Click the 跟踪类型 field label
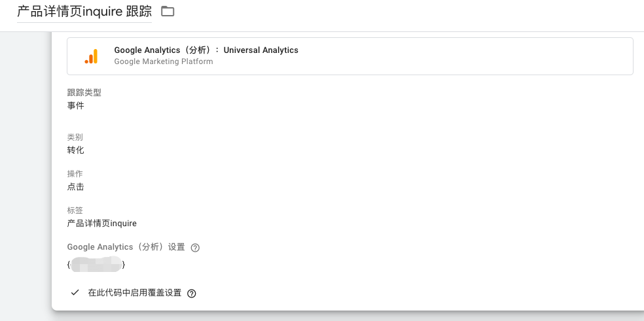 point(84,93)
